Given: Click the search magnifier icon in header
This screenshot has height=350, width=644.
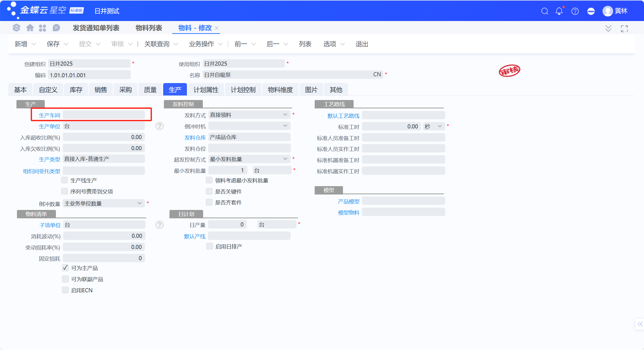Looking at the screenshot, I should pos(545,11).
